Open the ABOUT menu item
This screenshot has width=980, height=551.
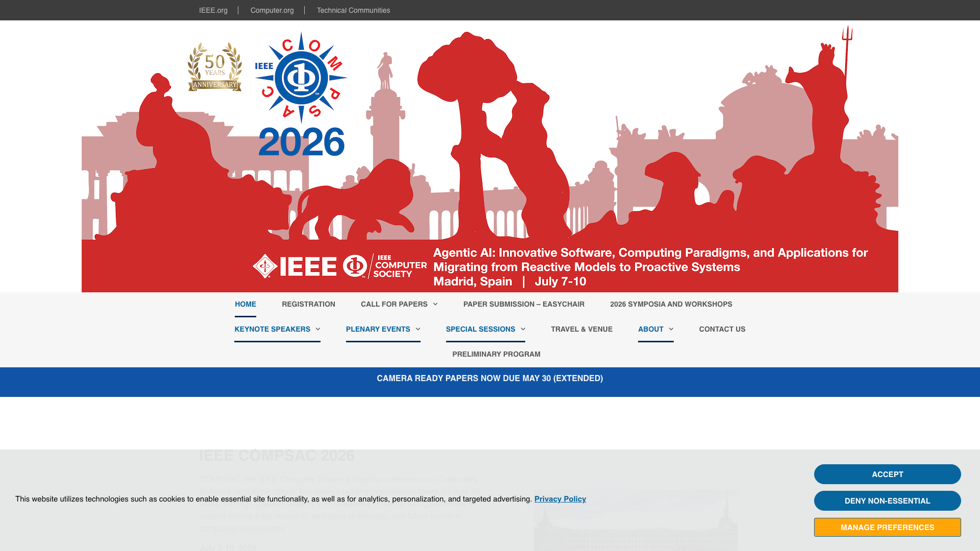point(651,329)
